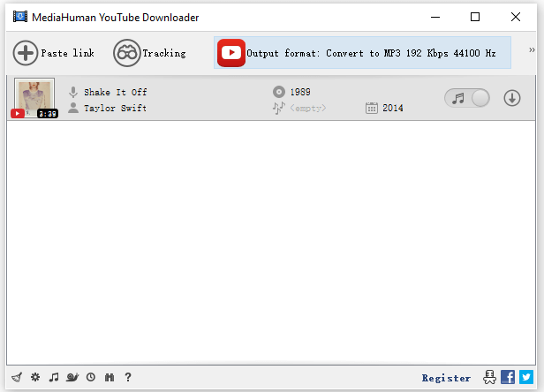Toggle the snail speed limit icon
This screenshot has height=392, width=544.
72,377
